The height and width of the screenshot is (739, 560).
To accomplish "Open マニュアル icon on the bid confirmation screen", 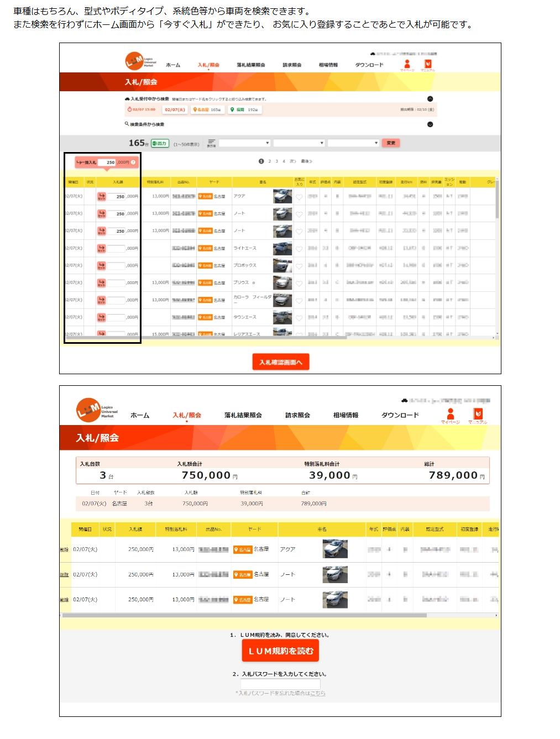I will tap(478, 415).
